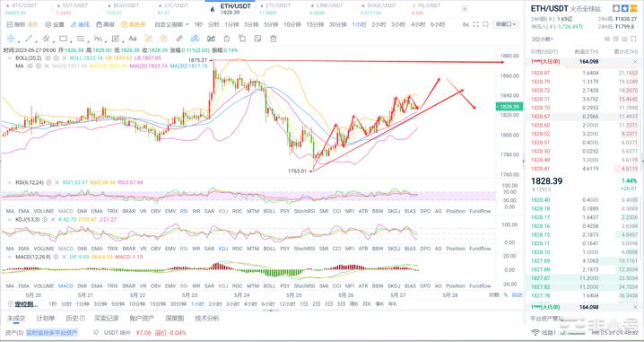This screenshot has width=644, height=342.
Task: Select 15分钟 period in top bar
Action: [x=315, y=24]
